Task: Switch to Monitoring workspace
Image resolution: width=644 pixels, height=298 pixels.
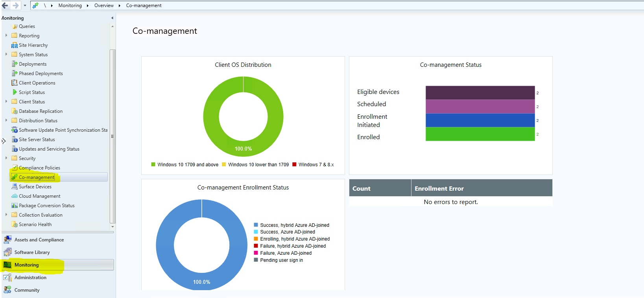Action: pyautogui.click(x=58, y=265)
